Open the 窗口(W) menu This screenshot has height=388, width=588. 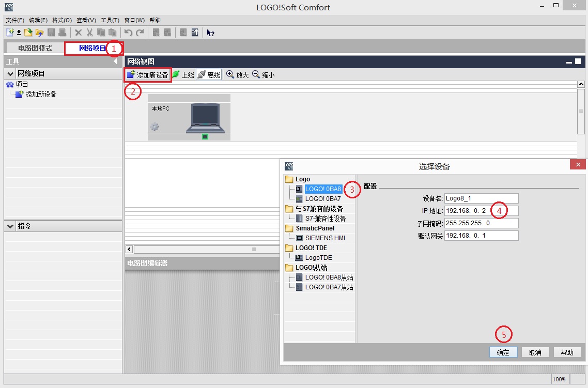134,20
